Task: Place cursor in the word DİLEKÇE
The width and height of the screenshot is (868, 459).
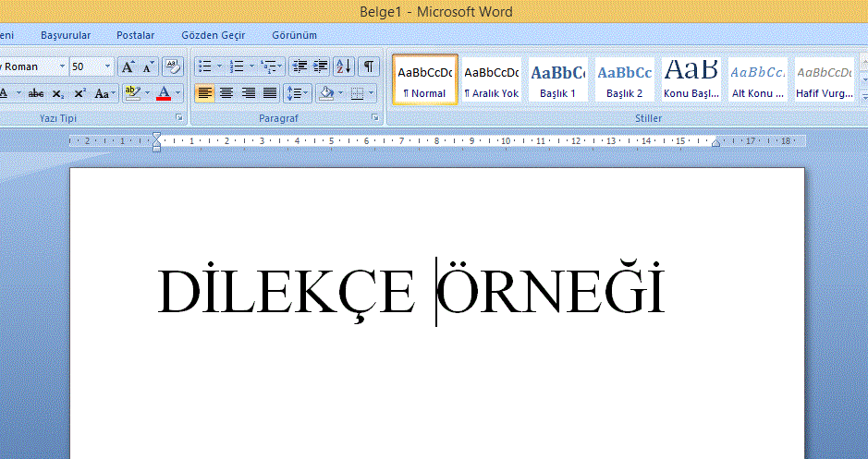Action: click(x=287, y=292)
